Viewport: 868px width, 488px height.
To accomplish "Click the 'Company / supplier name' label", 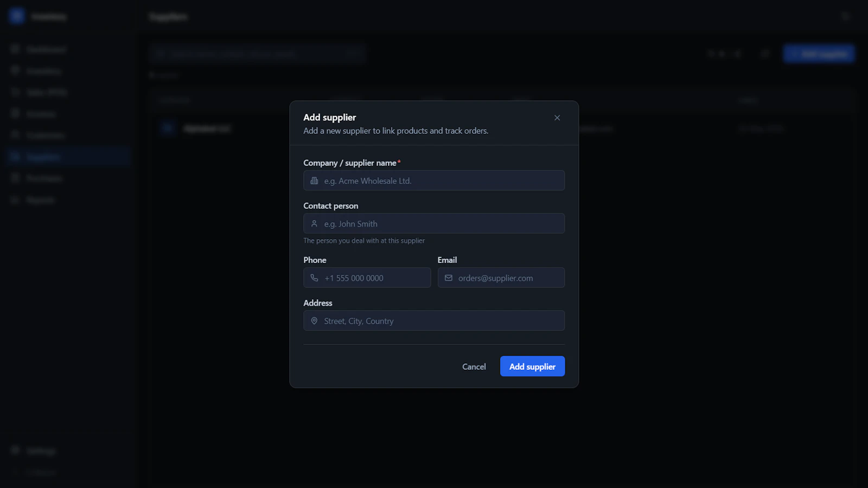I will coord(350,163).
